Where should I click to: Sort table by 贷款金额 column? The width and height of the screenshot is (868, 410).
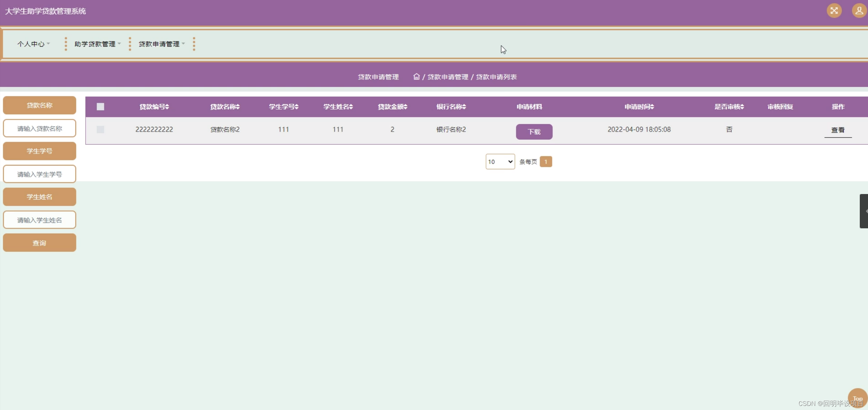[406, 107]
